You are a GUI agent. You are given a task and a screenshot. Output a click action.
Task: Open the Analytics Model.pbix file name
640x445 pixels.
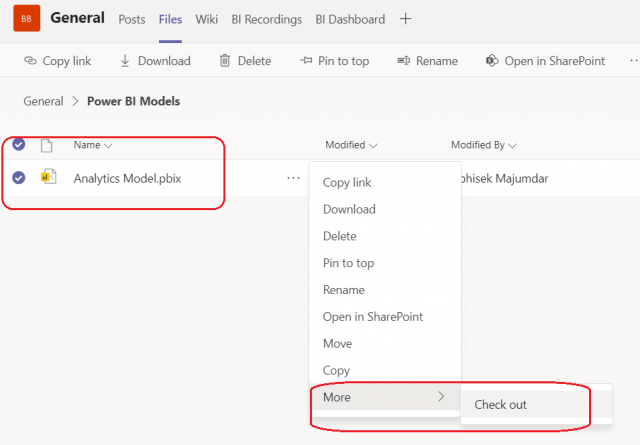coord(127,178)
